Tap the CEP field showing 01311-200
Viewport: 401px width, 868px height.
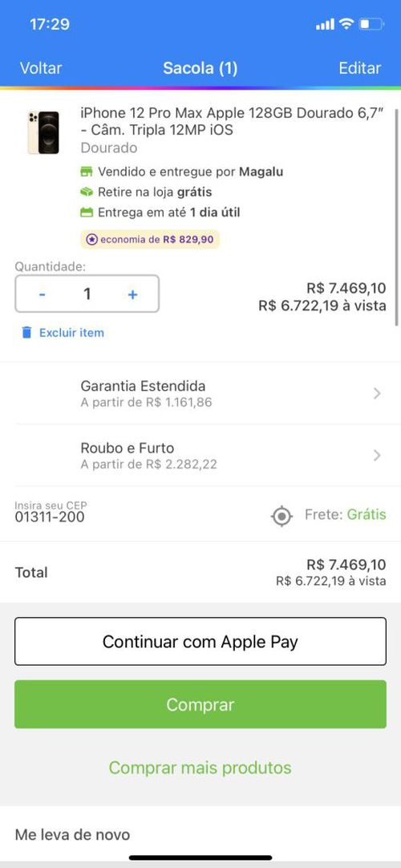pyautogui.click(x=51, y=513)
